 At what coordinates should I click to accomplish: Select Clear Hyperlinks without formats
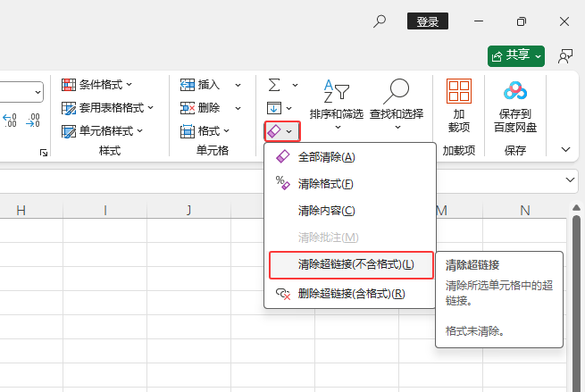point(355,264)
